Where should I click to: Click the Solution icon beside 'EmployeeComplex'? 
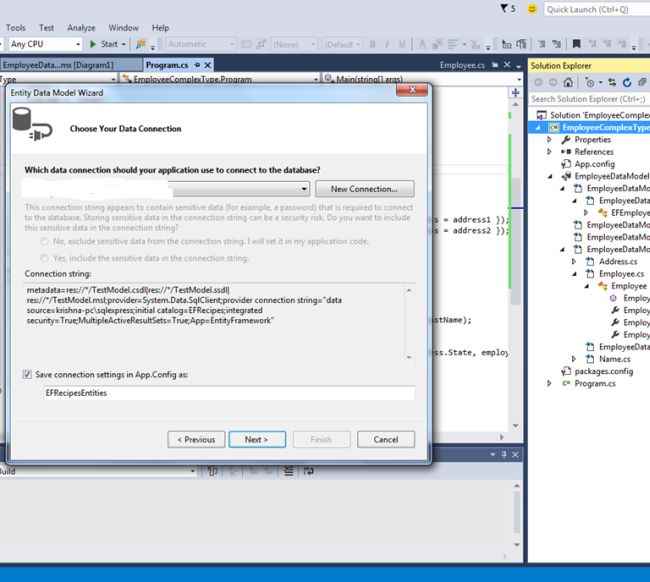(x=541, y=115)
